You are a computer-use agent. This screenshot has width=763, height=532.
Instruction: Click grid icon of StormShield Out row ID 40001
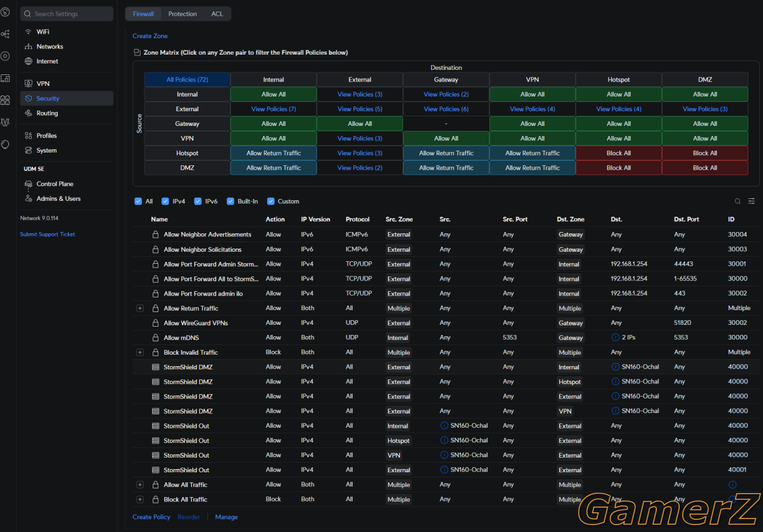pyautogui.click(x=155, y=470)
